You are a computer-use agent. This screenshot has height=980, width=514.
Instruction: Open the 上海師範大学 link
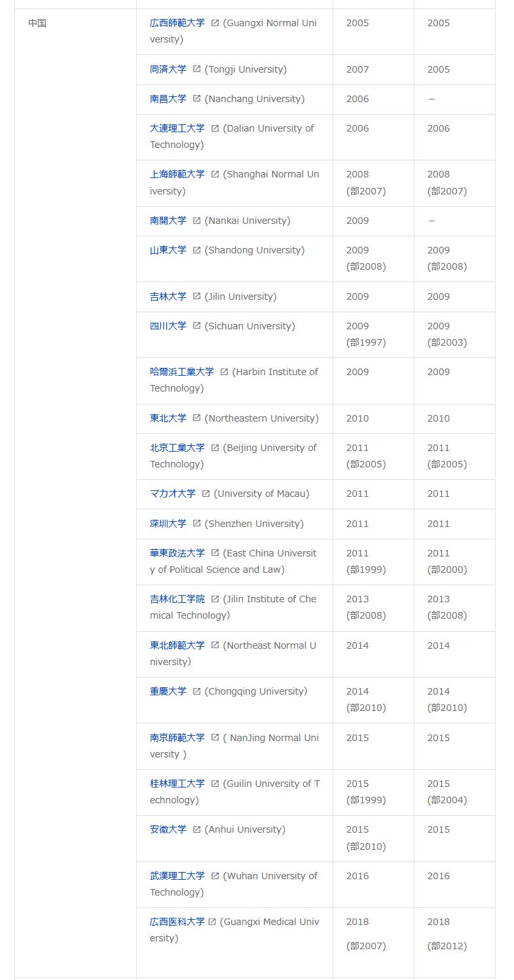coord(177,174)
